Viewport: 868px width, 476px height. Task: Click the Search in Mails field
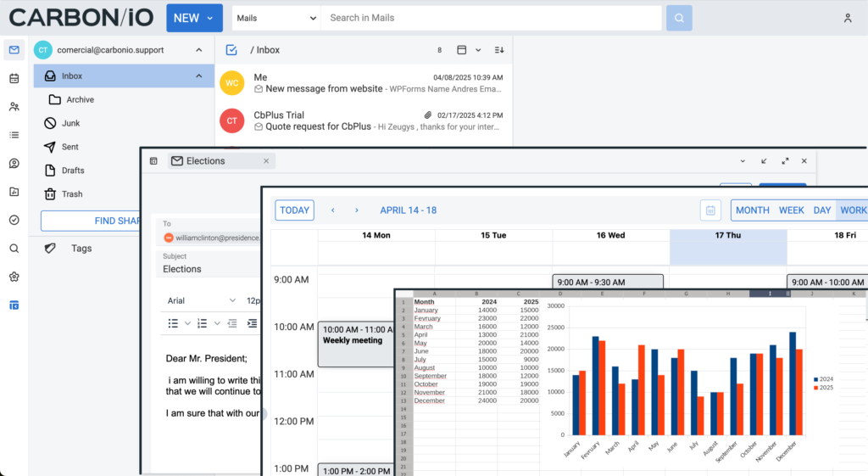click(492, 18)
